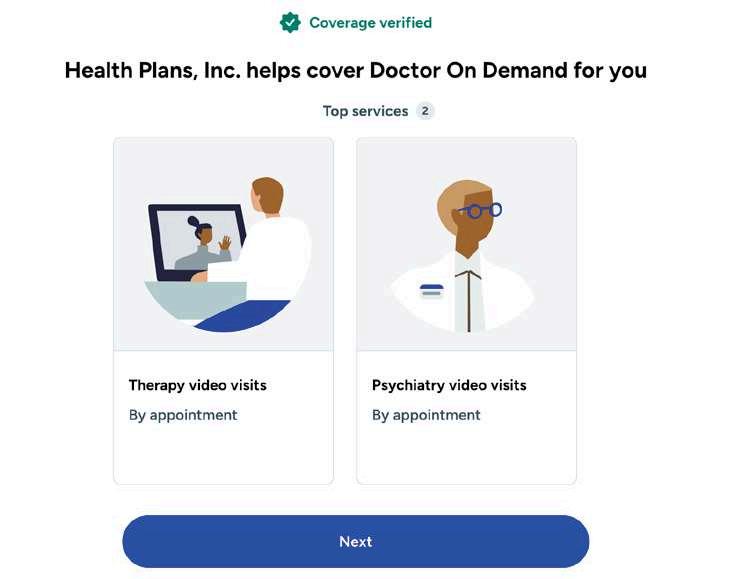Click the psychiatrist's blue glasses
The height and width of the screenshot is (579, 743).
(480, 210)
